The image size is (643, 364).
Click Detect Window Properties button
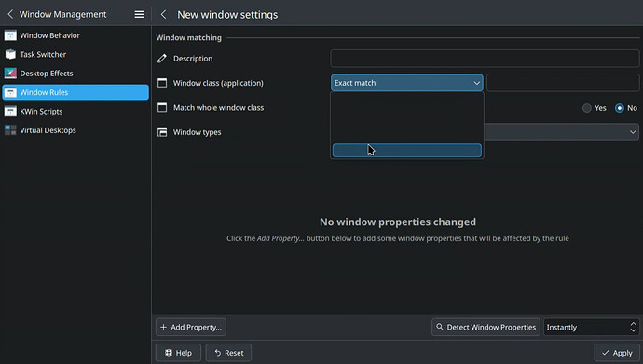(486, 327)
